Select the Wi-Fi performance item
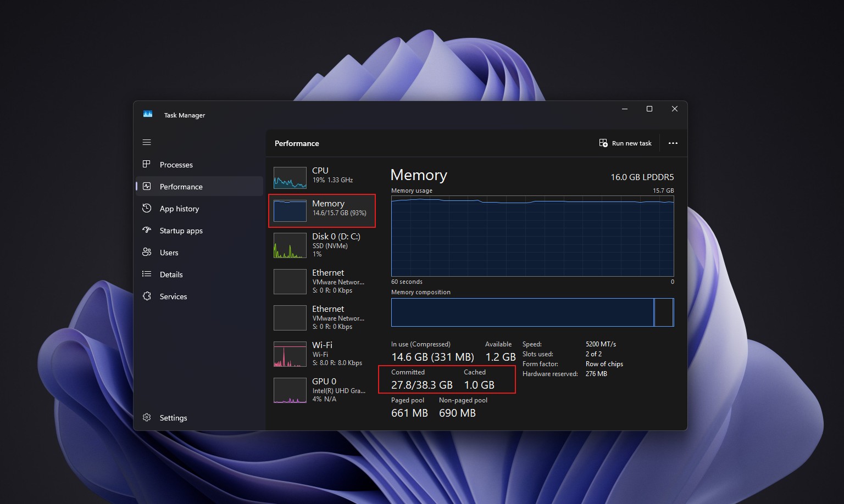The image size is (844, 504). 322,354
